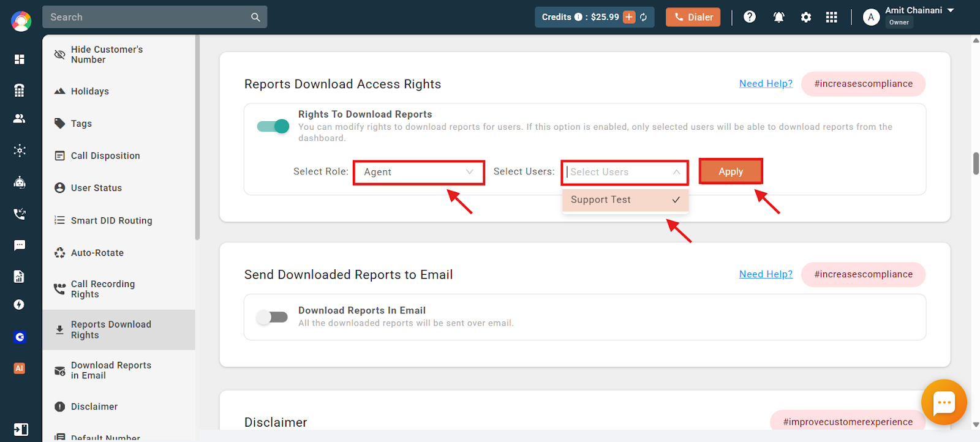Open Holidays settings
The width and height of the screenshot is (980, 442).
point(119,91)
